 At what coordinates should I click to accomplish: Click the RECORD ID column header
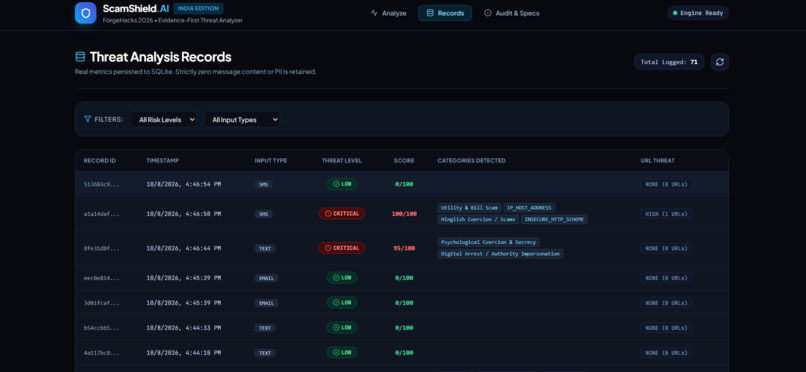point(100,161)
